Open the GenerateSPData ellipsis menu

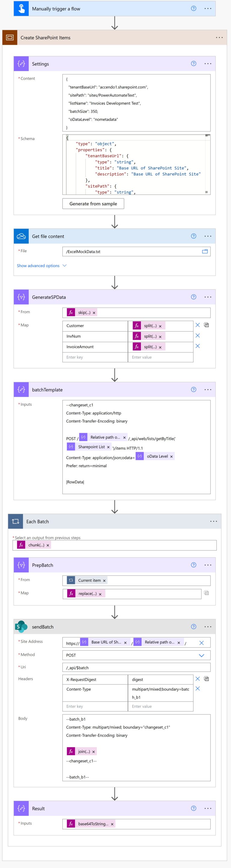pos(208,297)
